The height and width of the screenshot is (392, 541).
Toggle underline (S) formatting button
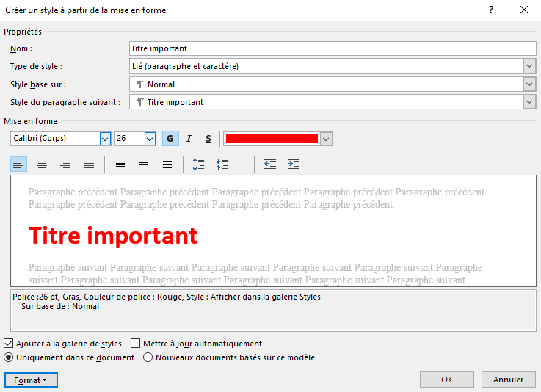point(208,139)
